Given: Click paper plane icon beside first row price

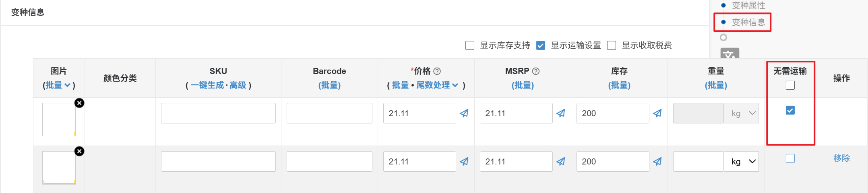Looking at the screenshot, I should [x=464, y=113].
